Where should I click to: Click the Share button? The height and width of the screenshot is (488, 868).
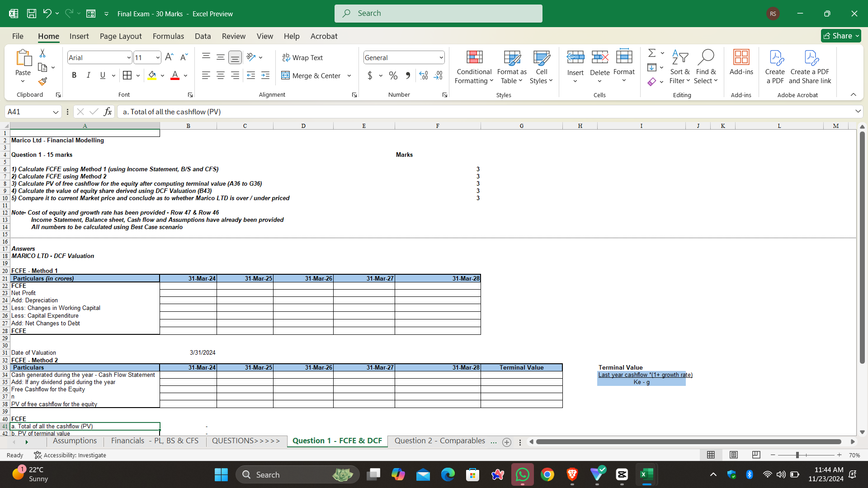click(841, 36)
